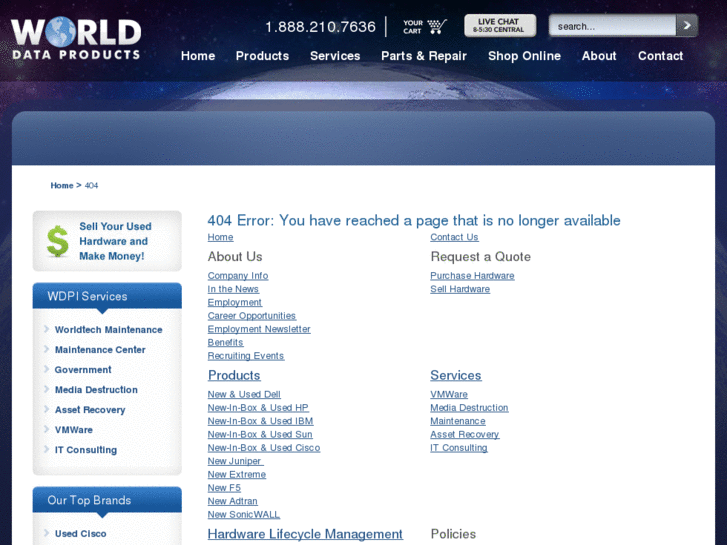The width and height of the screenshot is (727, 545).
Task: Open the New-In-Box & Used HP link
Action: (x=258, y=408)
